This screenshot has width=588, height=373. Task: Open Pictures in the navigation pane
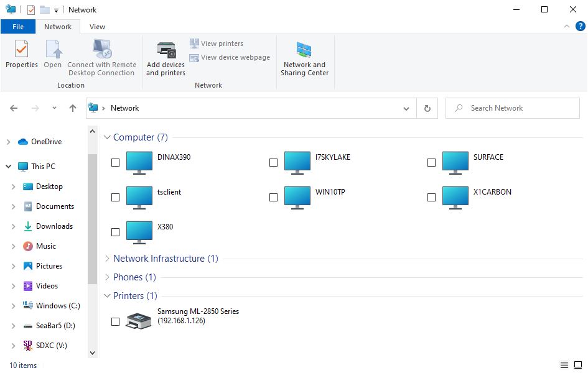click(42, 266)
